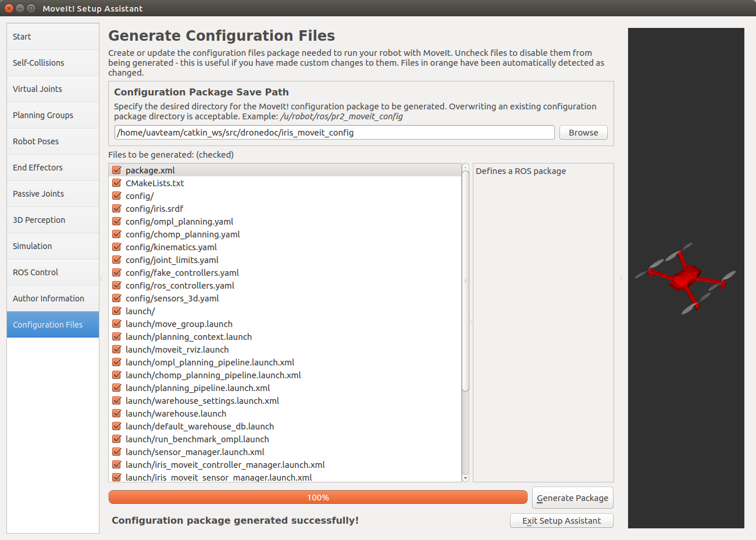Open the Start section
The width and height of the screenshot is (756, 540).
point(53,37)
